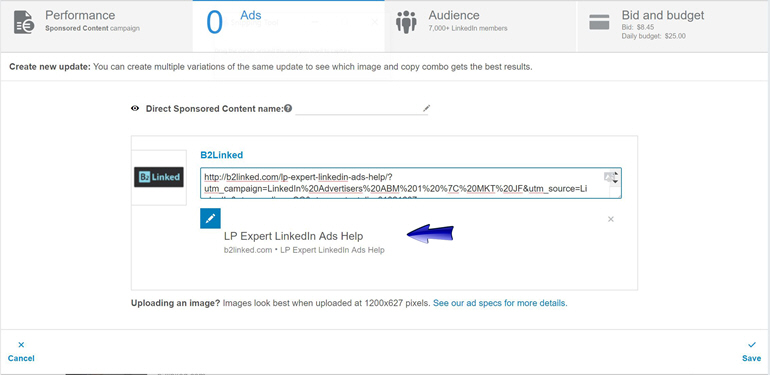This screenshot has width=770, height=375.
Task: Click the b2linked.com preview description text
Action: coord(304,250)
